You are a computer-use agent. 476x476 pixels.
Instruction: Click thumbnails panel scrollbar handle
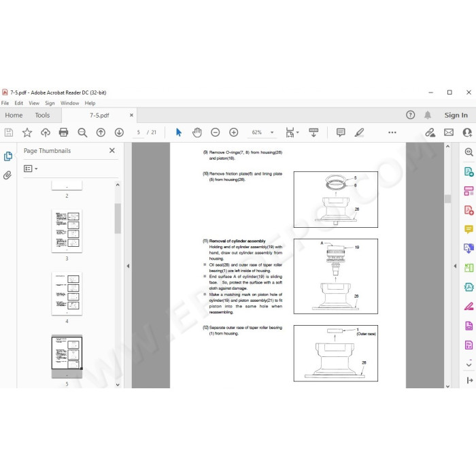point(118,218)
